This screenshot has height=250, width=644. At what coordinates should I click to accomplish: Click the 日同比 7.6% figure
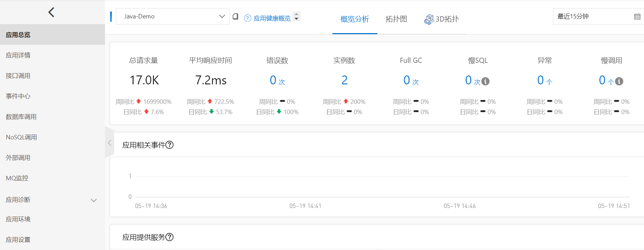coord(144,112)
